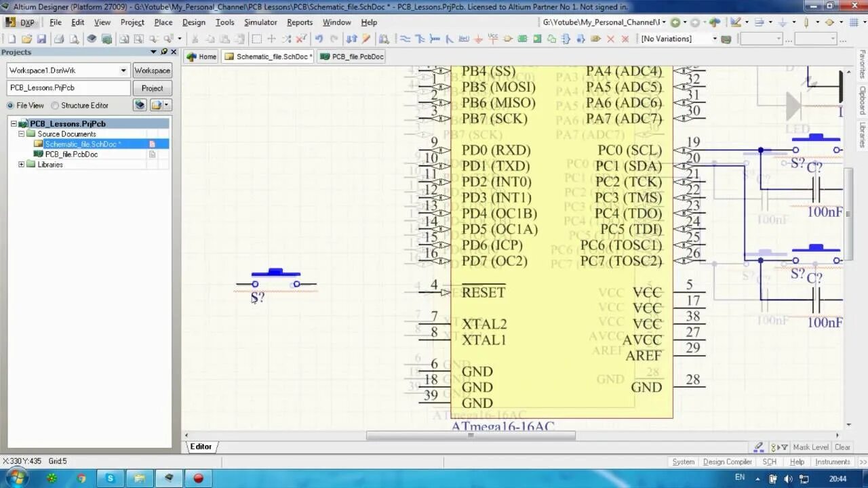Select the Place Net Label icon
The width and height of the screenshot is (868, 488).
pyautogui.click(x=464, y=39)
